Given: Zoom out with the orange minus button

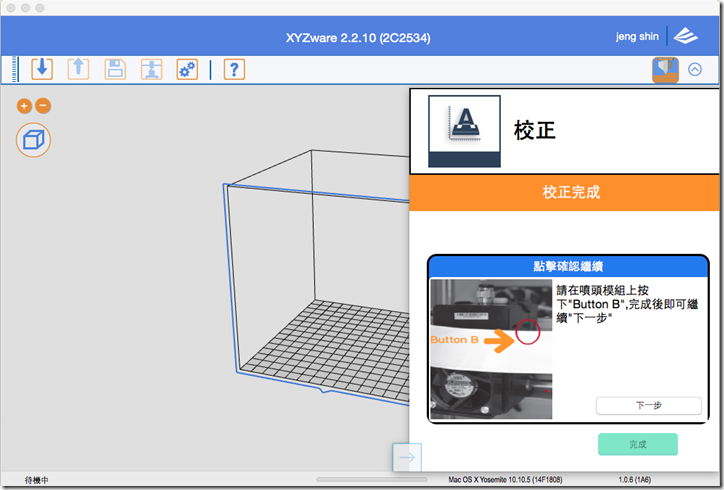Looking at the screenshot, I should [43, 106].
